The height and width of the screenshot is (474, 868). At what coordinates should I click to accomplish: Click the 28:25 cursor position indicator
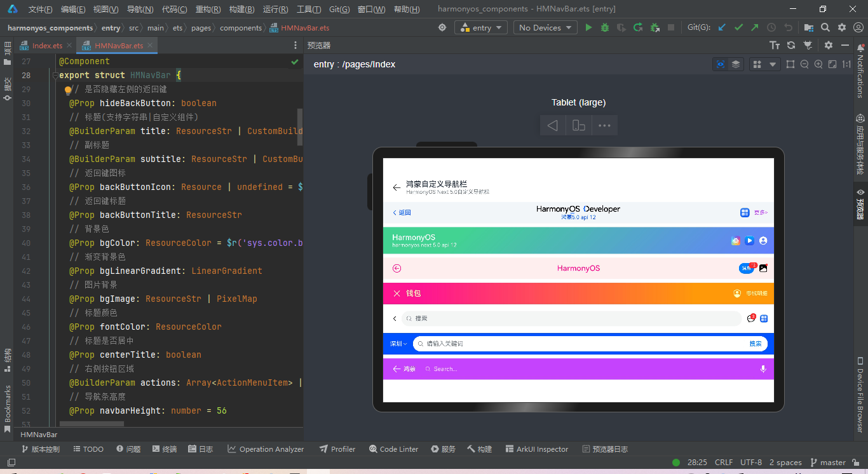[697, 463]
